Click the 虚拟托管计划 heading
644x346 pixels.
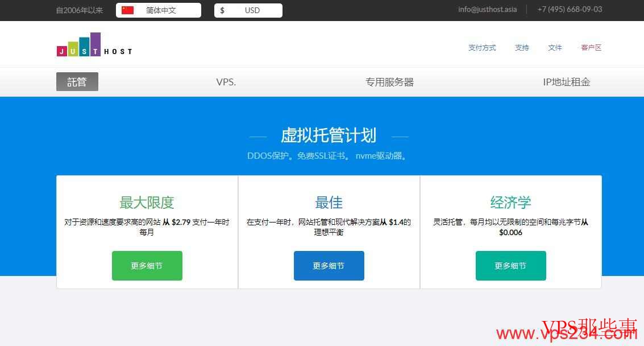[x=329, y=135]
